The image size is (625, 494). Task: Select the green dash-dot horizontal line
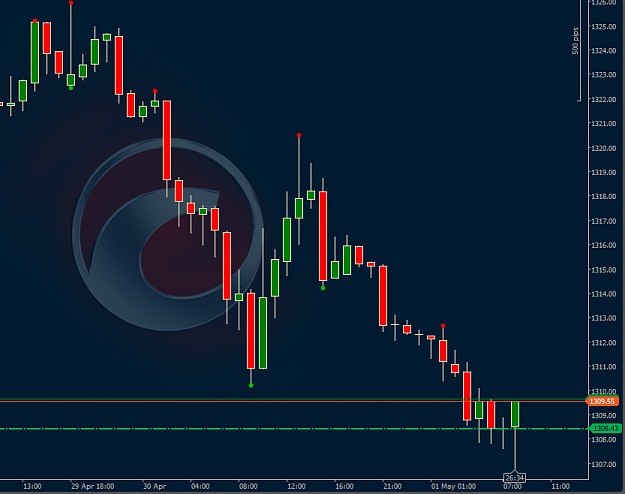pyautogui.click(x=294, y=429)
